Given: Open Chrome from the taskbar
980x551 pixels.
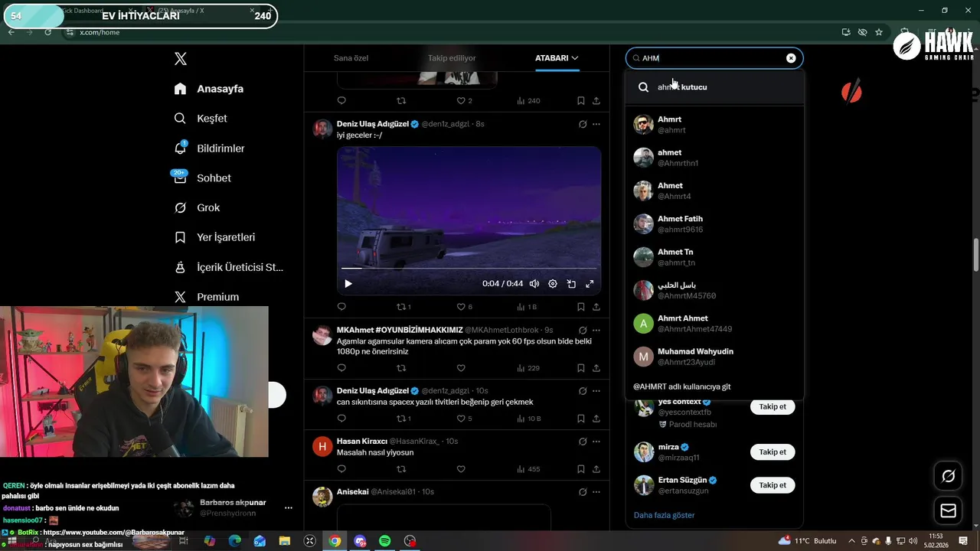Looking at the screenshot, I should tap(335, 541).
